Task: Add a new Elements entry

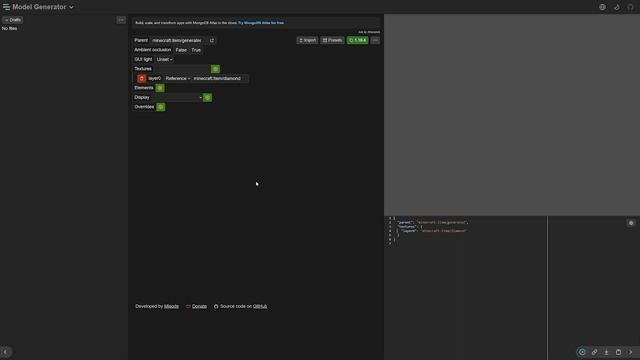Action: (x=160, y=88)
